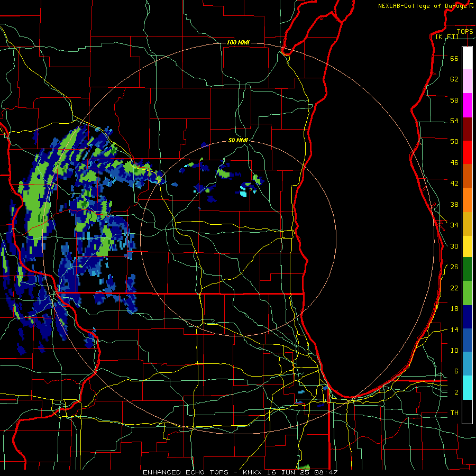Select the dark green legend swatch
This screenshot has width=476, height=476.
[x=467, y=269]
